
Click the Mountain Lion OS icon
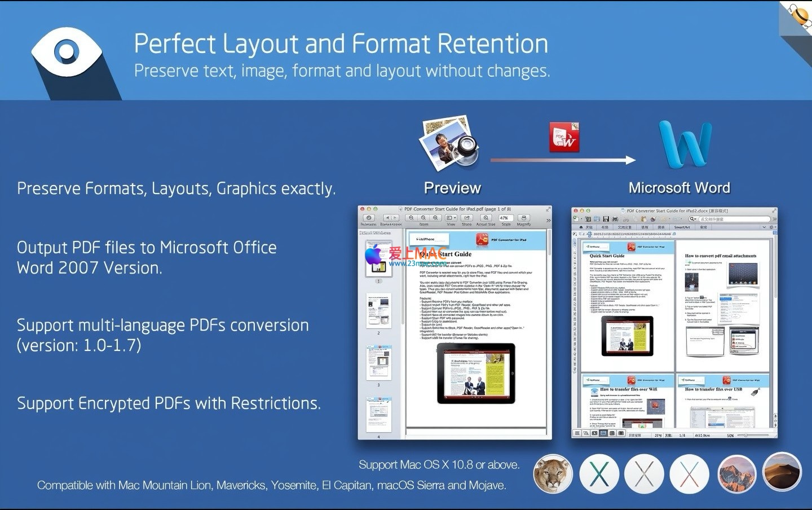point(553,474)
